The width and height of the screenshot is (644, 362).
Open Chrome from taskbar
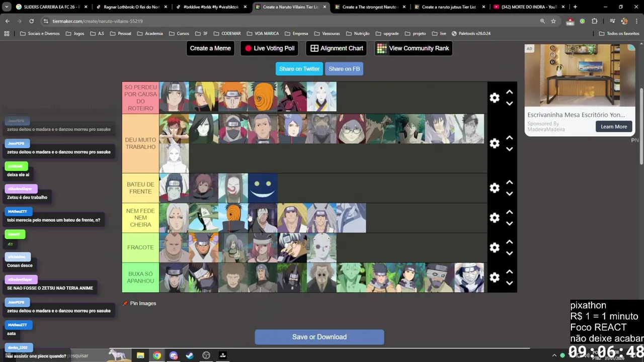157,355
